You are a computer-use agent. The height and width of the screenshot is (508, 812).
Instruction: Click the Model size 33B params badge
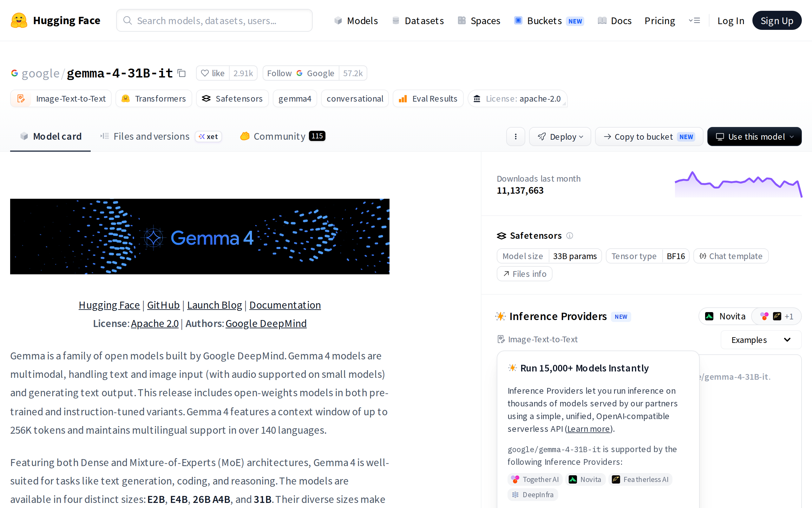549,256
